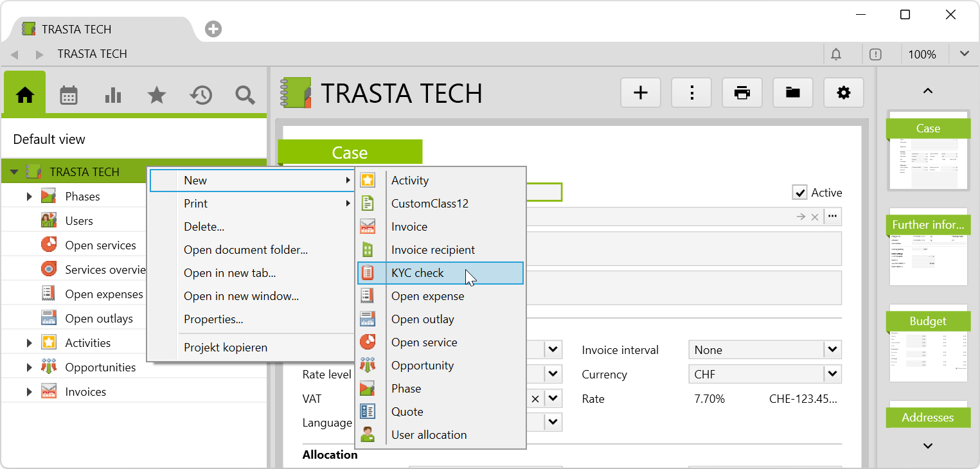Open the Invoice interval dropdown
The image size is (980, 469).
click(x=833, y=350)
